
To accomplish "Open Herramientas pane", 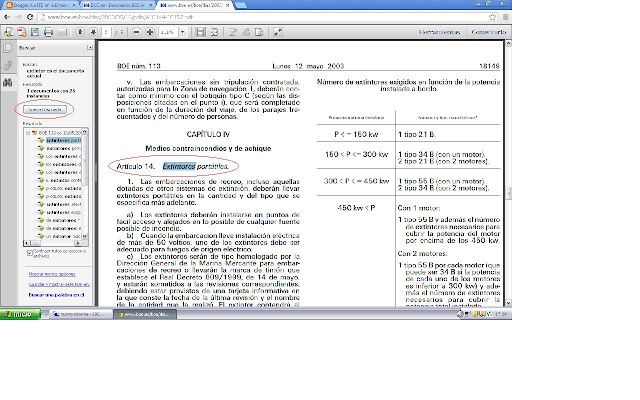I will click(x=439, y=32).
